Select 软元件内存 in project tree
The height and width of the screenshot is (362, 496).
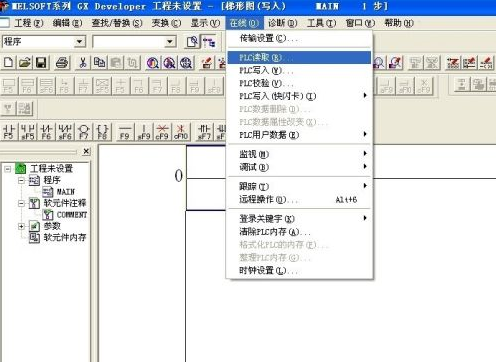coord(65,237)
